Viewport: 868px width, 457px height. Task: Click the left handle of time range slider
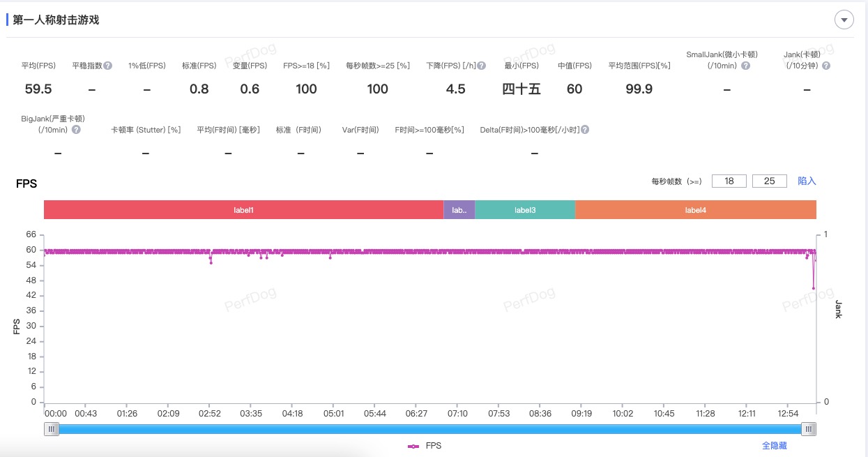(52, 429)
